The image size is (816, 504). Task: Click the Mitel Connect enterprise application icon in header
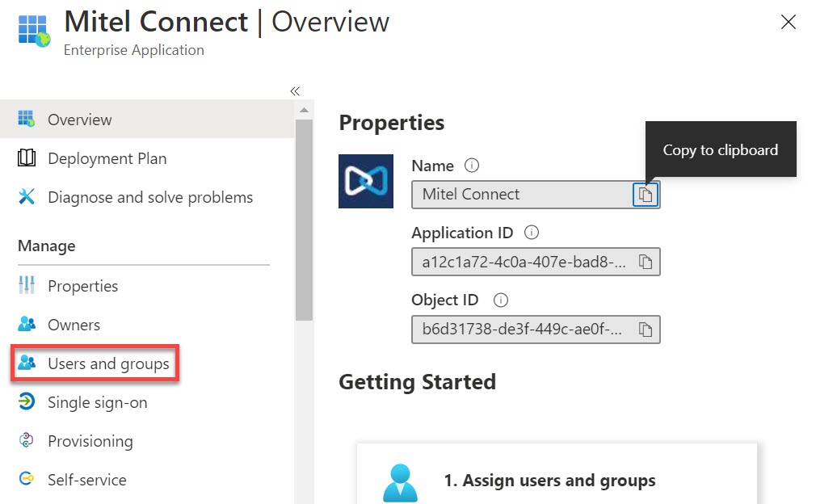coord(35,31)
